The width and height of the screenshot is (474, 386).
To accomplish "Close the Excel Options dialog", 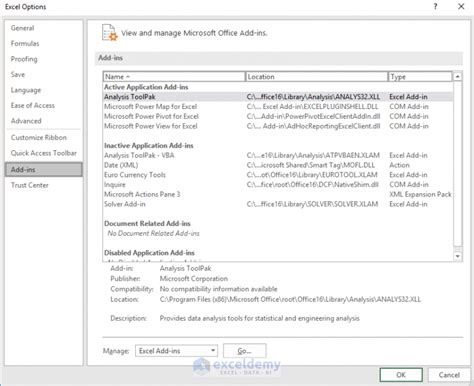I will pyautogui.click(x=461, y=6).
